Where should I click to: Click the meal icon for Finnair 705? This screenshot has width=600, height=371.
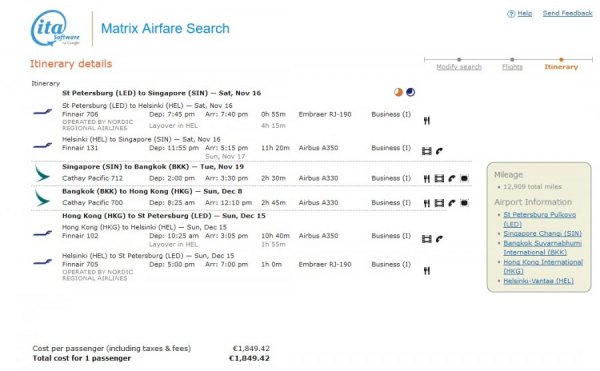(x=427, y=271)
